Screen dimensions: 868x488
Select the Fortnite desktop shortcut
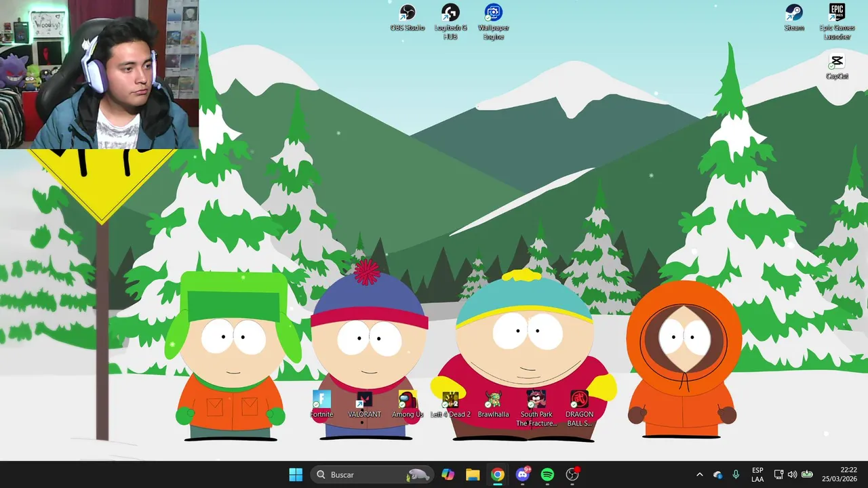coord(321,405)
